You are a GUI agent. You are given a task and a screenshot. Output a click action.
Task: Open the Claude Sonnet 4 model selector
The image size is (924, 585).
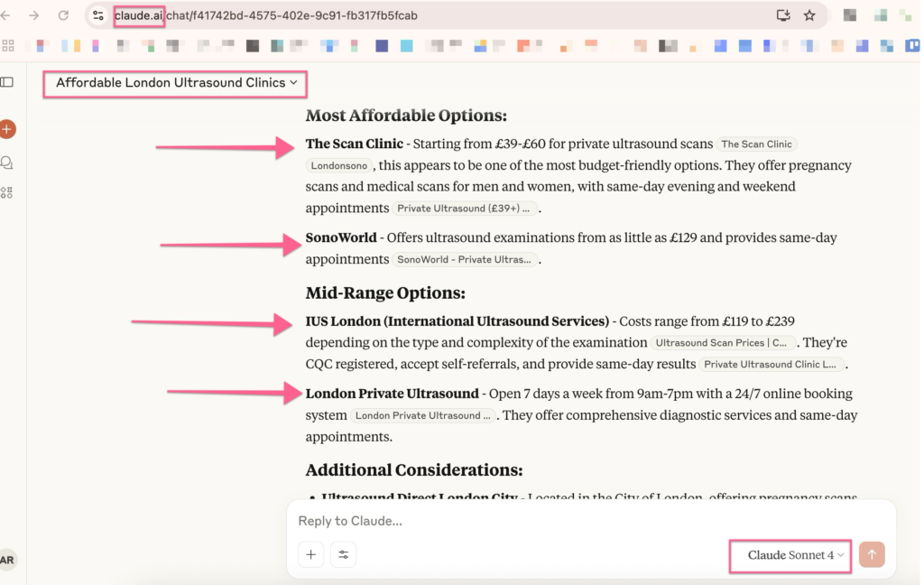796,555
